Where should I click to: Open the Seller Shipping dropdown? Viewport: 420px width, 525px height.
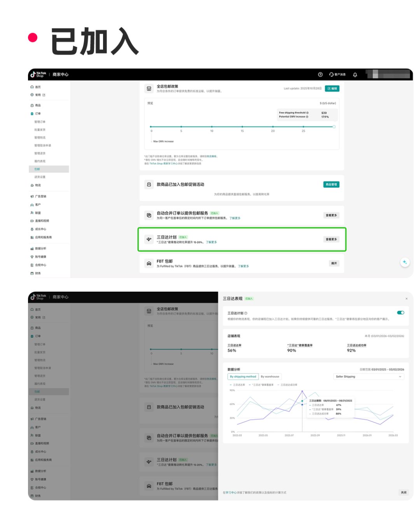coord(369,376)
